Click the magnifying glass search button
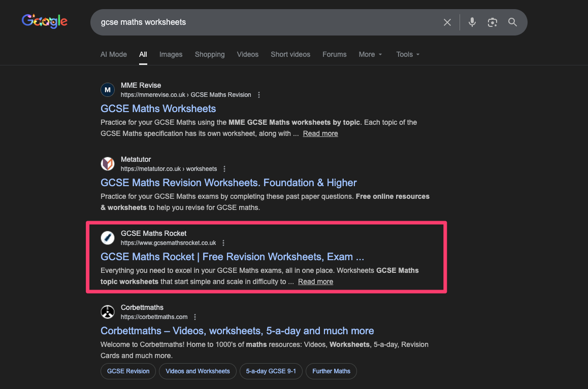 coord(512,22)
